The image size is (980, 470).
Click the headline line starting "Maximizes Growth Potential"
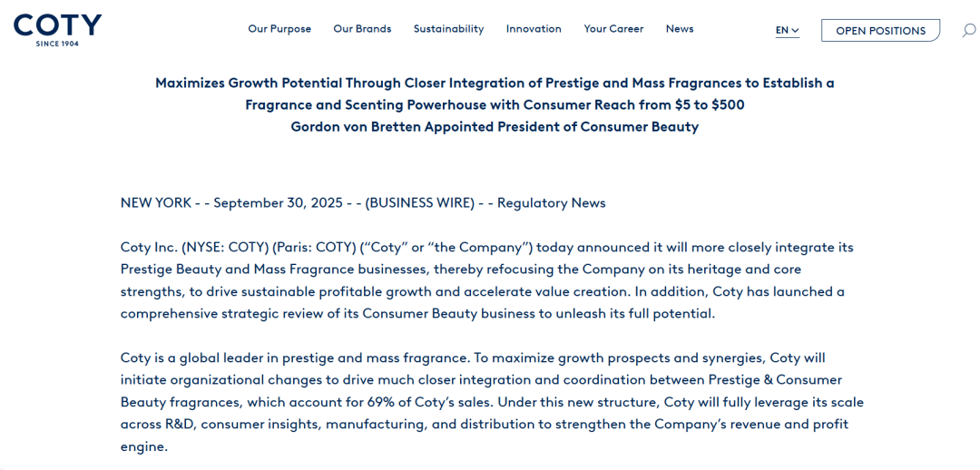[495, 83]
